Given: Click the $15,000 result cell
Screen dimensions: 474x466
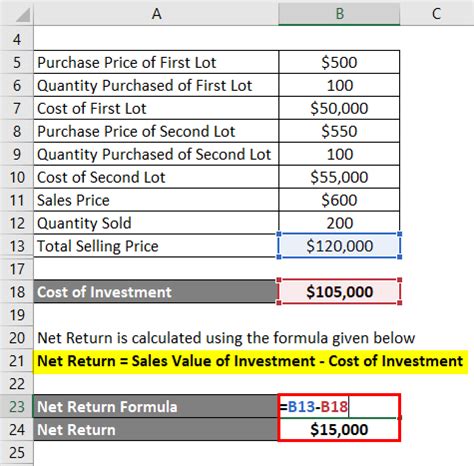Looking at the screenshot, I should pos(339,430).
